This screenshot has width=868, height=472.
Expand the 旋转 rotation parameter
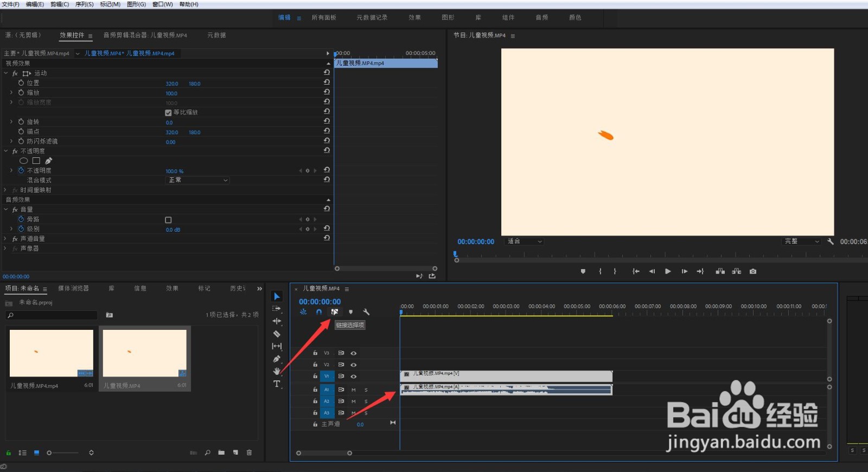coord(11,122)
